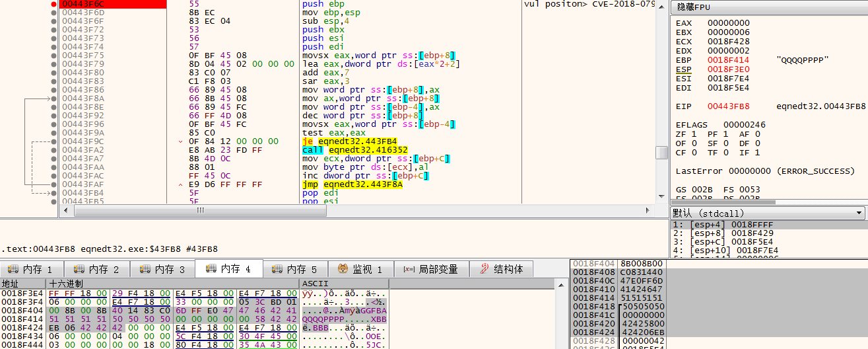Image resolution: width=868 pixels, height=349 pixels.
Task: Click the vul positon CVE-2018 comment
Action: pos(589,4)
